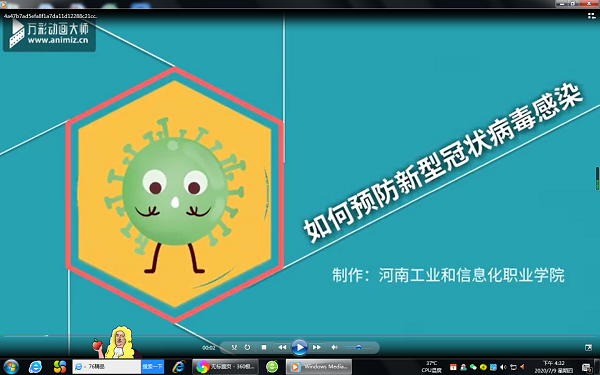Exit full-screen mode icon at bottom right

(589, 347)
